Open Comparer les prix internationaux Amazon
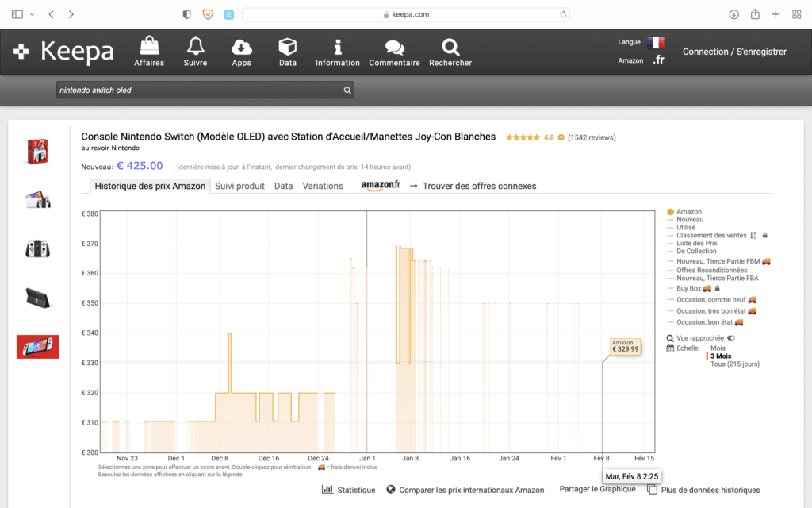 click(x=471, y=490)
